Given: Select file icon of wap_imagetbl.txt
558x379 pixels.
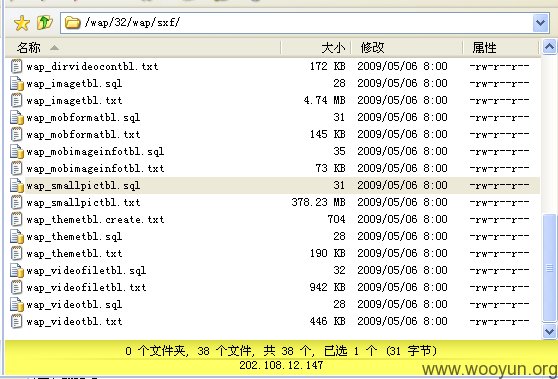Looking at the screenshot, I should tap(16, 101).
